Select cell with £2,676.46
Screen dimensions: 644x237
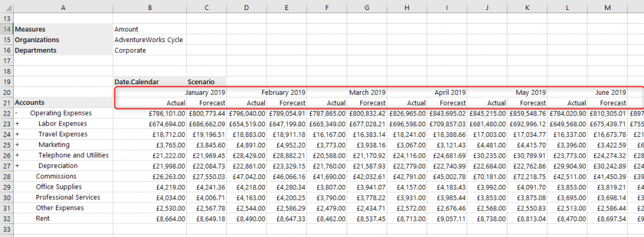click(x=447, y=208)
